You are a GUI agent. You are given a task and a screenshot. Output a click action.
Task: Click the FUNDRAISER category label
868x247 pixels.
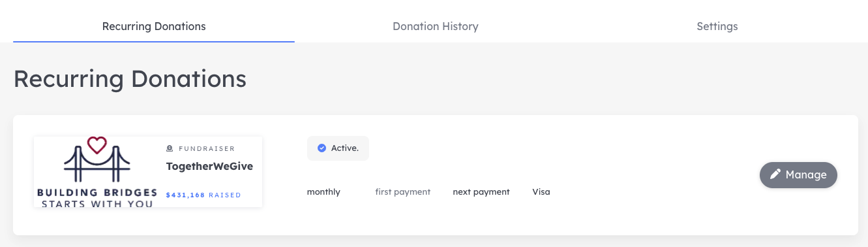coord(207,149)
